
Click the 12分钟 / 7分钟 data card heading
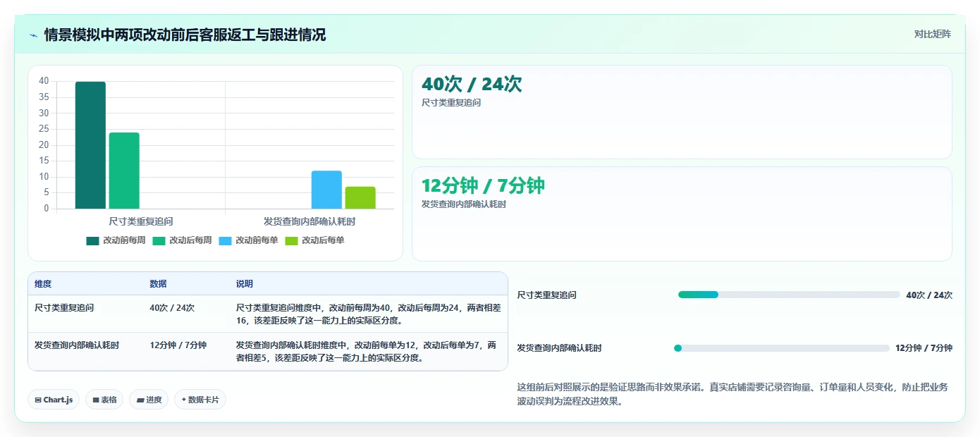(x=483, y=185)
